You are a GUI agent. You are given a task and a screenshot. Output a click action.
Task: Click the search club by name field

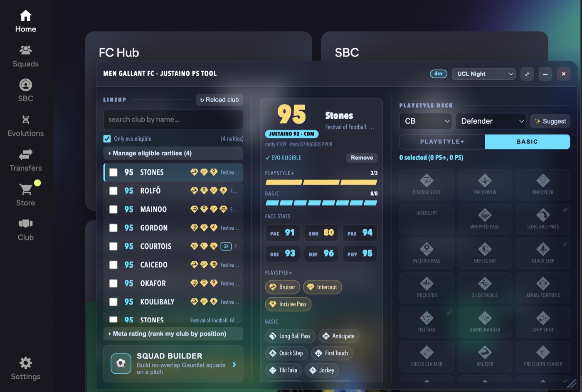point(173,120)
